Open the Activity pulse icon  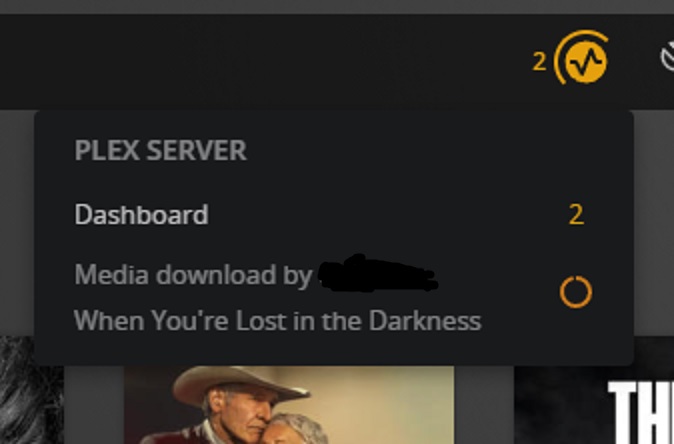point(585,61)
